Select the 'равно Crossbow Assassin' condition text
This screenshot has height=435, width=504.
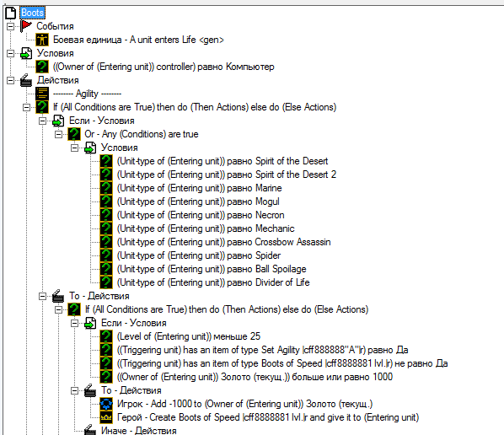point(223,242)
